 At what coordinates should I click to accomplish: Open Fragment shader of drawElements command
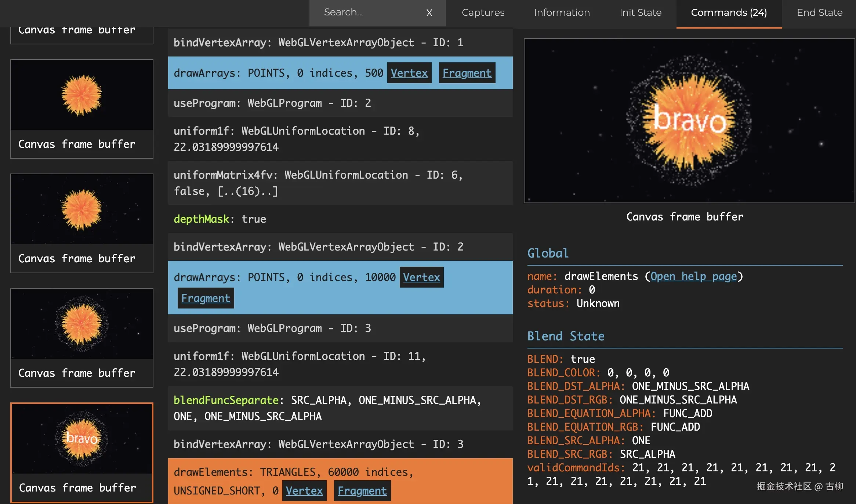[362, 491]
